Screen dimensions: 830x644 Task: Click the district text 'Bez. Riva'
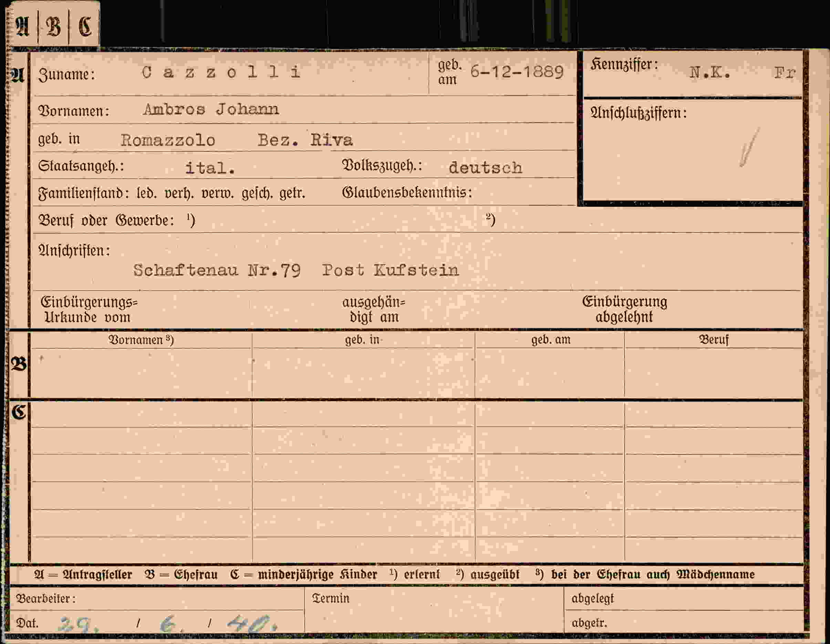coord(305,140)
